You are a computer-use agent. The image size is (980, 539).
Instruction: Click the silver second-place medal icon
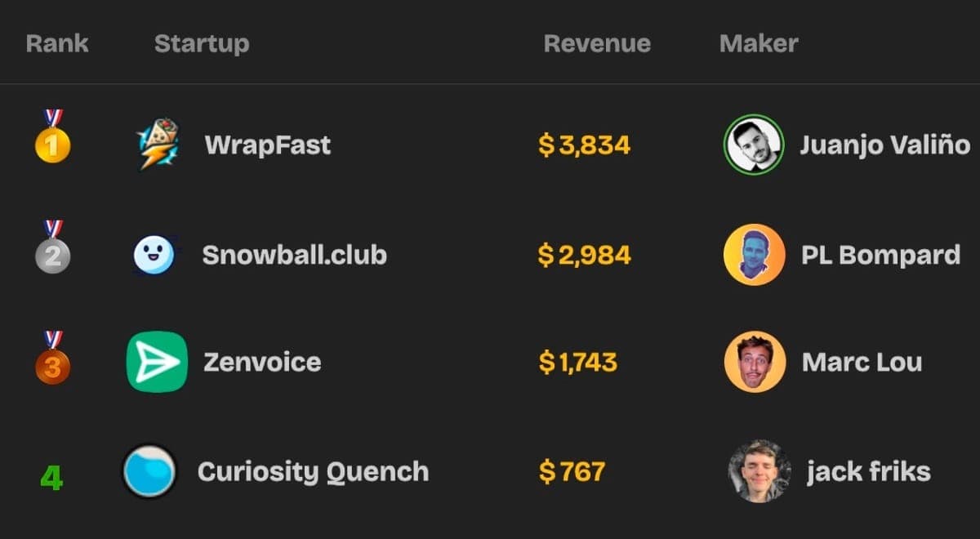[x=52, y=249]
